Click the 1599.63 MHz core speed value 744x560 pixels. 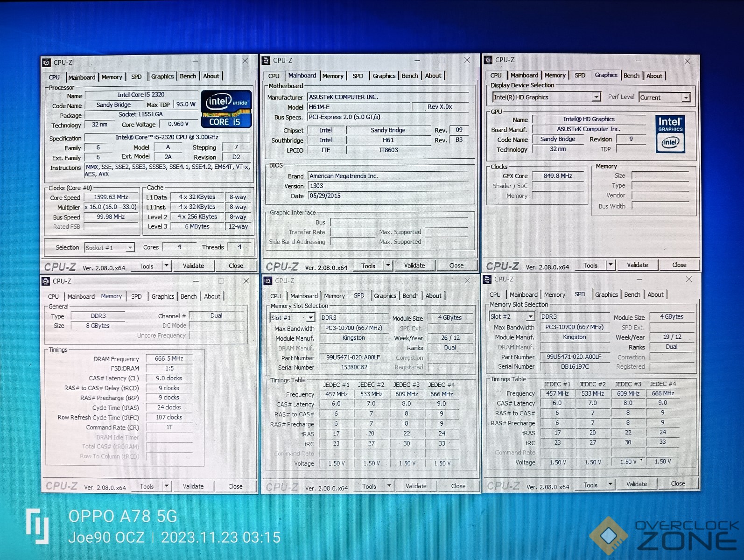(x=111, y=197)
